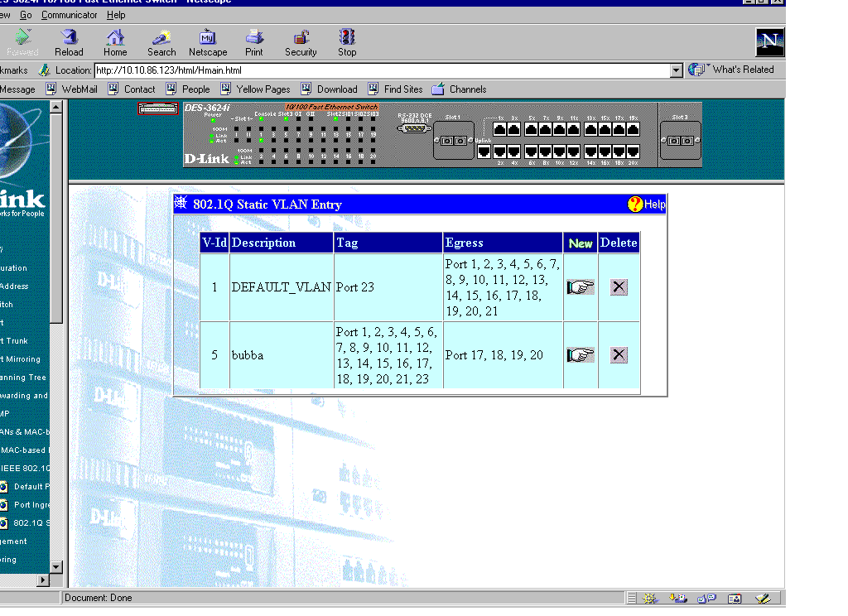Delete the DEFAULT_VLAN entry
The width and height of the screenshot is (848, 616).
pos(619,287)
